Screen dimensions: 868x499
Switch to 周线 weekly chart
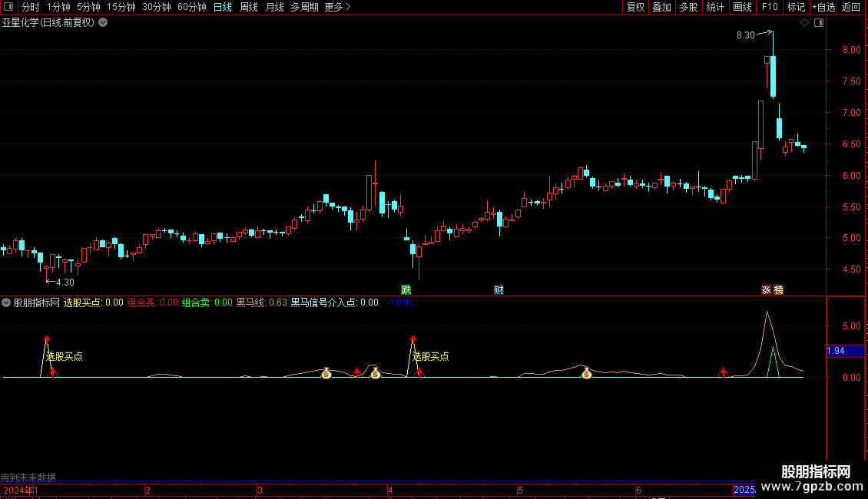[249, 7]
